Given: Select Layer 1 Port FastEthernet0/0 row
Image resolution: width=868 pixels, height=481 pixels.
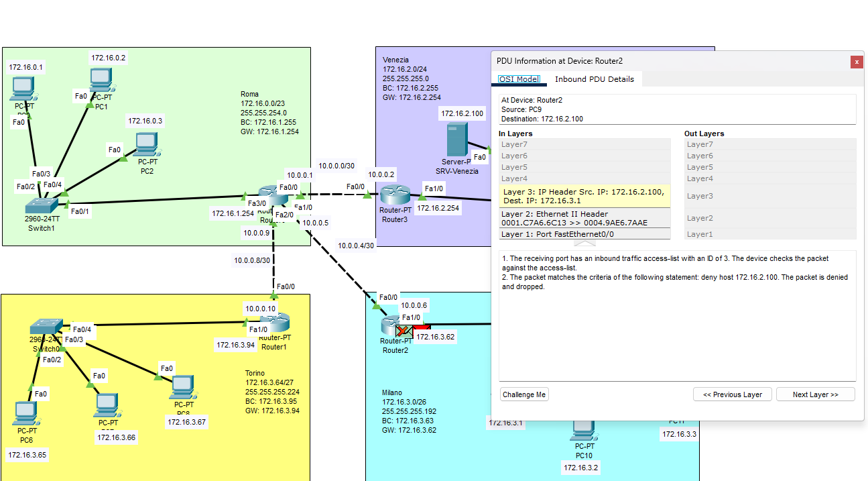Looking at the screenshot, I should pyautogui.click(x=584, y=234).
